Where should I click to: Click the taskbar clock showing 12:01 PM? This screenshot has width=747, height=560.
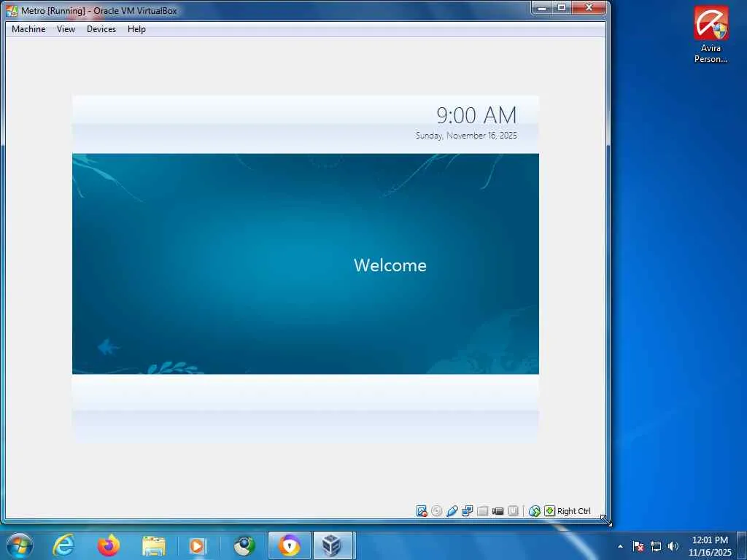pos(710,546)
